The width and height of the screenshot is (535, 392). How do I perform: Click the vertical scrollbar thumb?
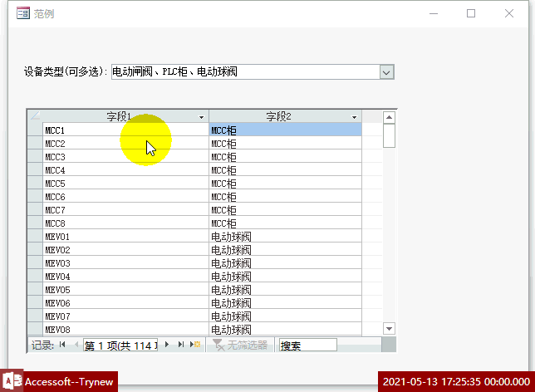(389, 135)
